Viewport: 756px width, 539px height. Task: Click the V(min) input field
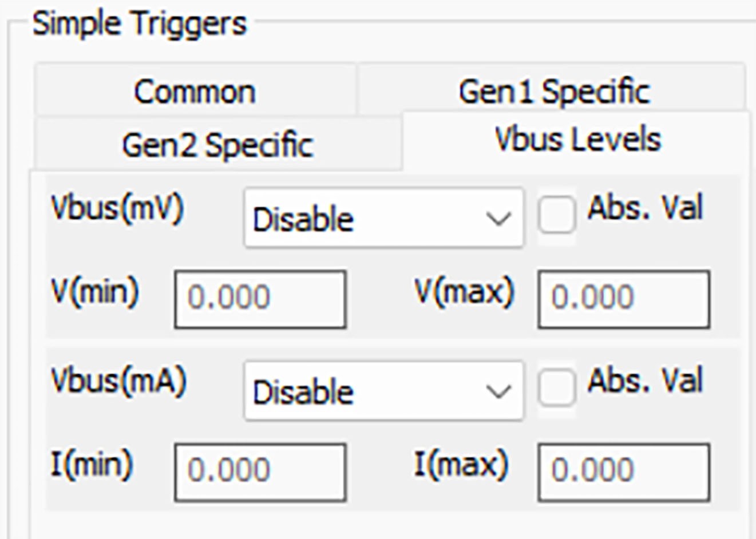260,299
